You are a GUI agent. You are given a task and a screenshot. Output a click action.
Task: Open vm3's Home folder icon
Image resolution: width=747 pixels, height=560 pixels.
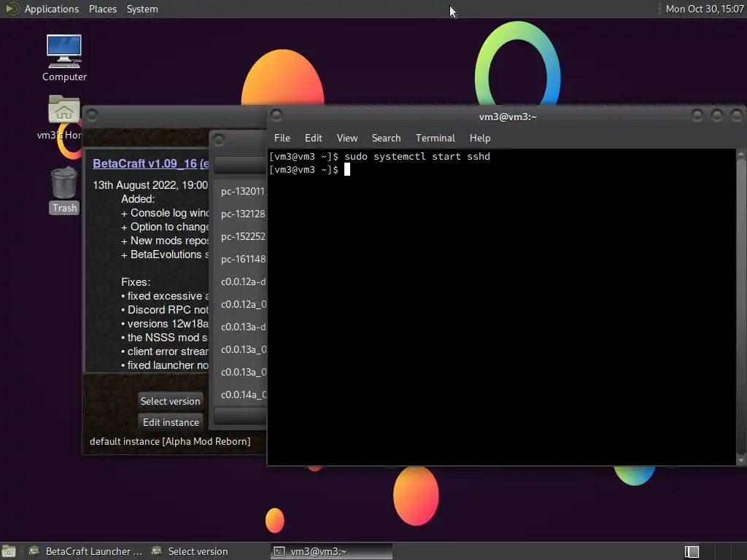point(63,117)
